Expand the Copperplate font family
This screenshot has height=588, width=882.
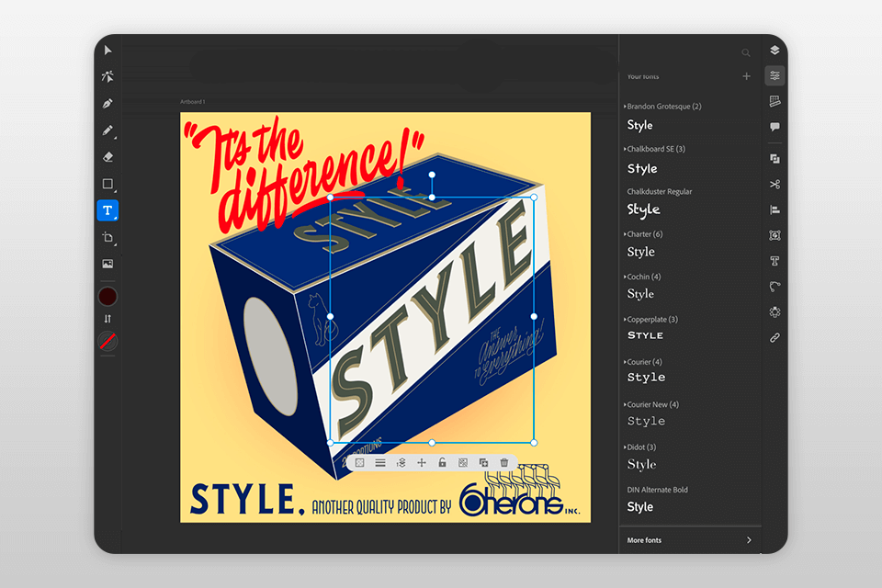coord(625,320)
